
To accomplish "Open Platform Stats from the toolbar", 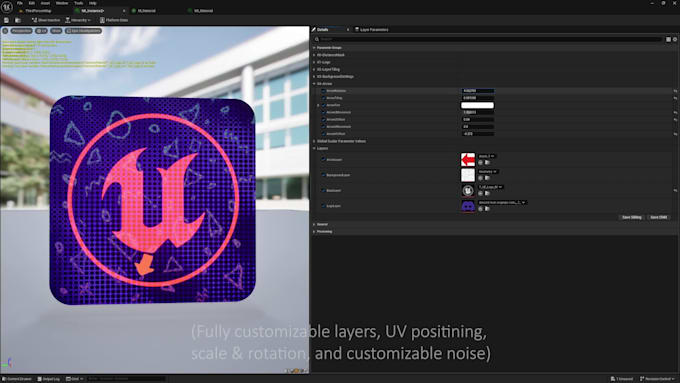I will [x=114, y=20].
